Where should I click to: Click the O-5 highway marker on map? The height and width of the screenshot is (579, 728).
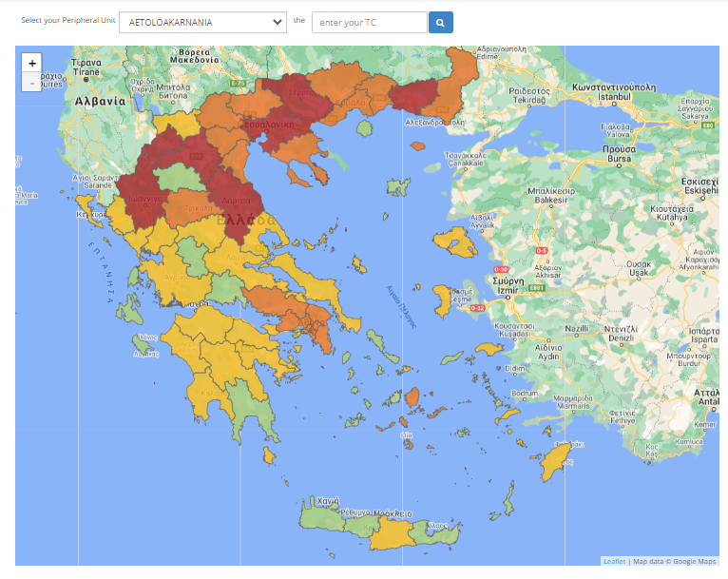click(x=543, y=250)
